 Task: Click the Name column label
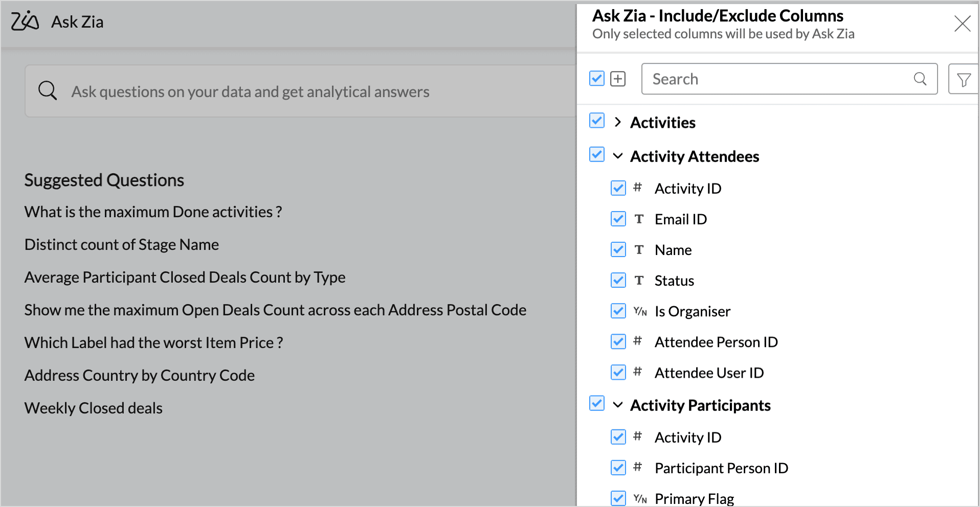673,249
